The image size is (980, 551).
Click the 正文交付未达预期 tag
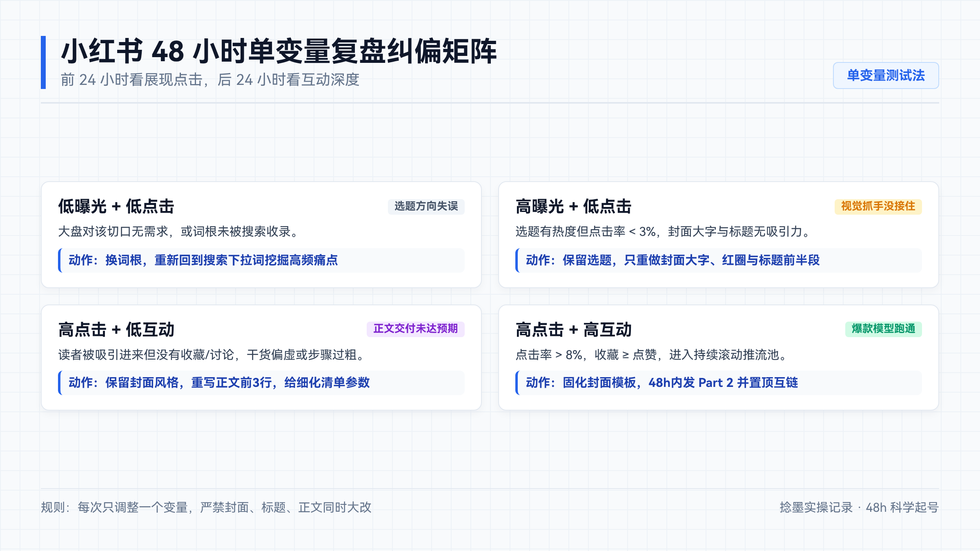(x=415, y=329)
